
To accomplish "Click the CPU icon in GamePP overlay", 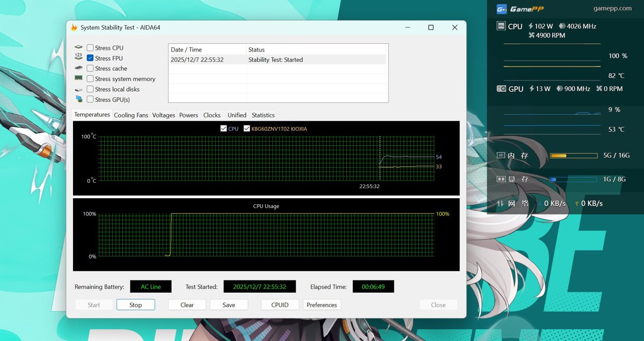I will click(x=501, y=26).
